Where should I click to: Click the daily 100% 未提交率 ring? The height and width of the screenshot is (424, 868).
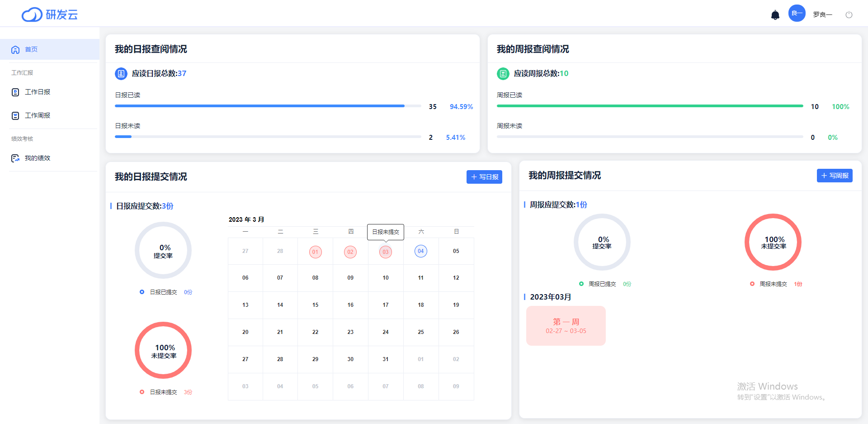point(163,350)
